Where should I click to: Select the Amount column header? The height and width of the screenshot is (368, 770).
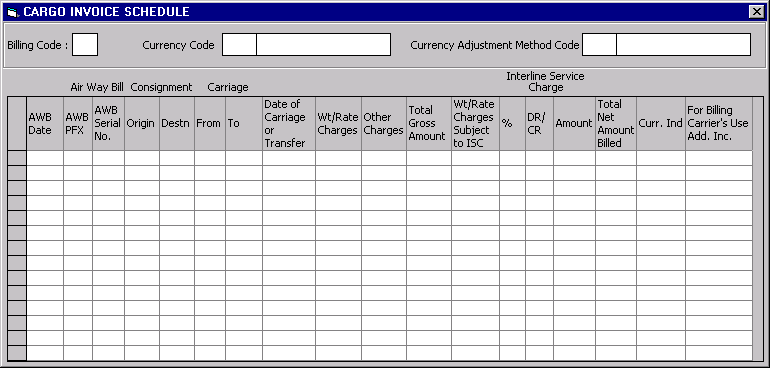pyautogui.click(x=575, y=124)
